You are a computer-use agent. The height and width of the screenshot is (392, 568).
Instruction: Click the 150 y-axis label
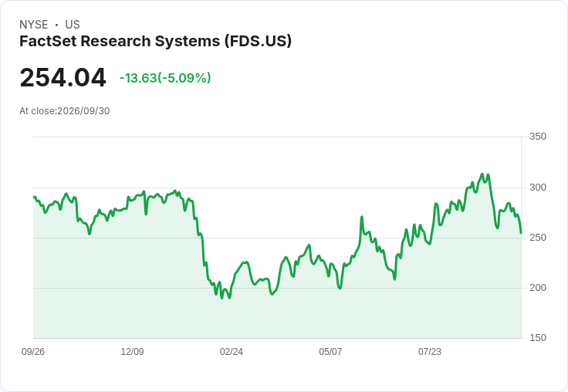(x=538, y=338)
